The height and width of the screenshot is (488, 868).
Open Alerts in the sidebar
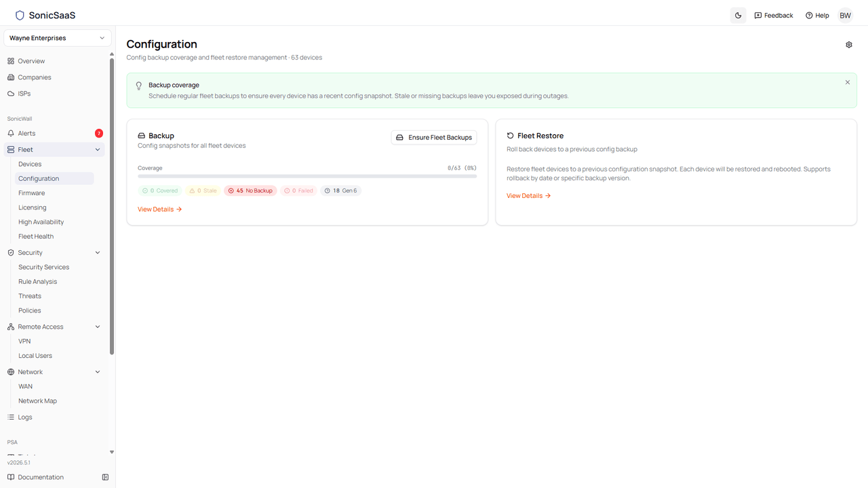(27, 134)
